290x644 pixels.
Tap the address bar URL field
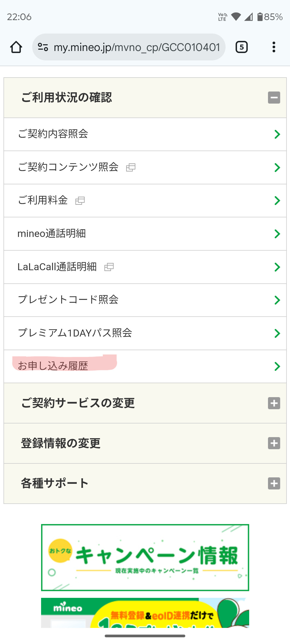[x=137, y=47]
